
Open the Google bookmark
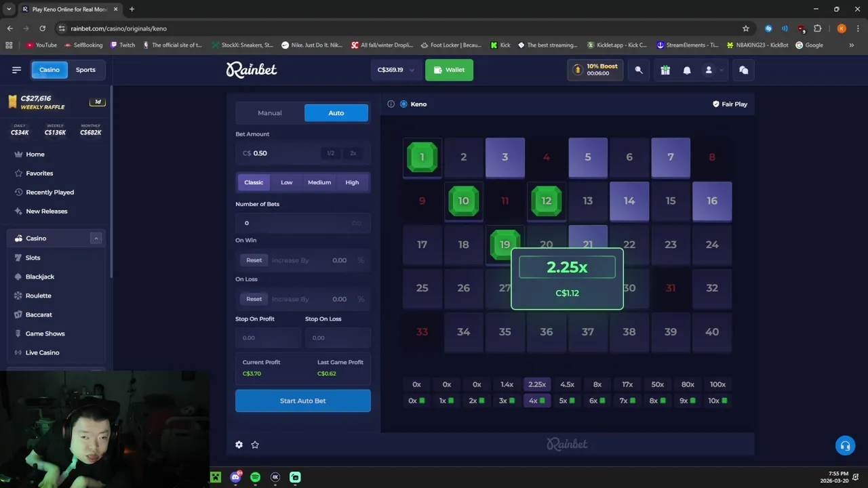(x=809, y=45)
